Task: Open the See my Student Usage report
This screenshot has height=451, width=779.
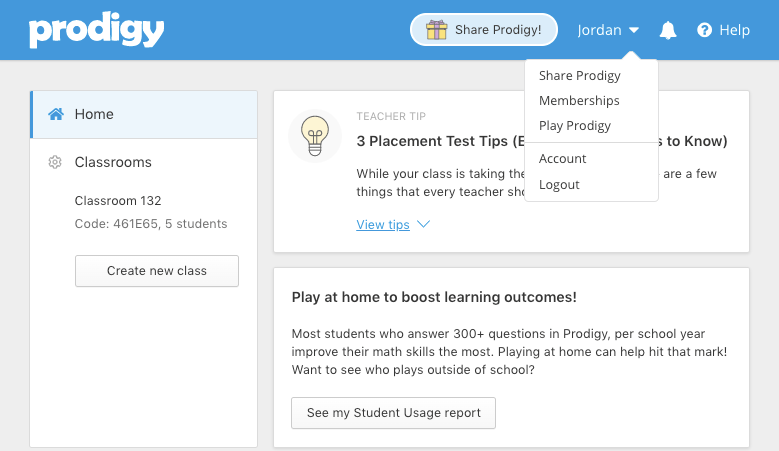Action: (x=393, y=413)
